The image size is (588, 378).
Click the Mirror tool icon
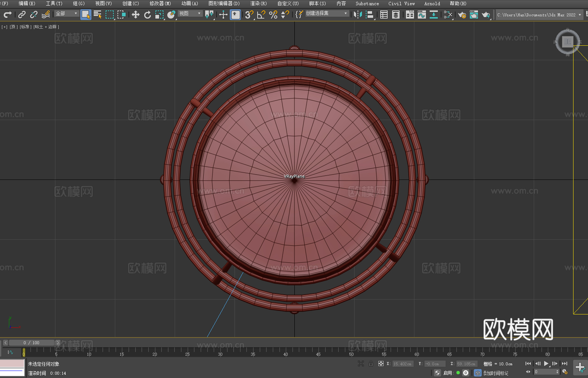(x=358, y=14)
